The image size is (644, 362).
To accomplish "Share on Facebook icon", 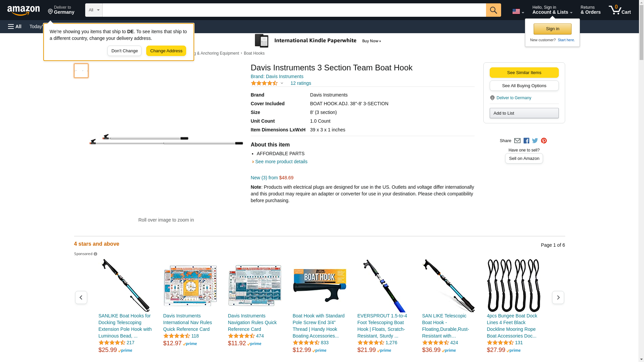I will click(x=526, y=141).
